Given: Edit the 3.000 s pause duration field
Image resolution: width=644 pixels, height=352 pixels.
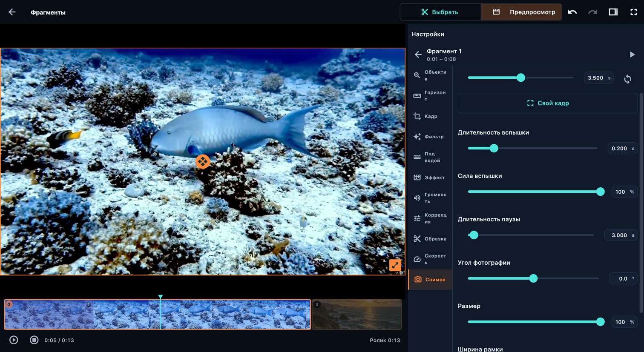Looking at the screenshot, I should point(621,235).
